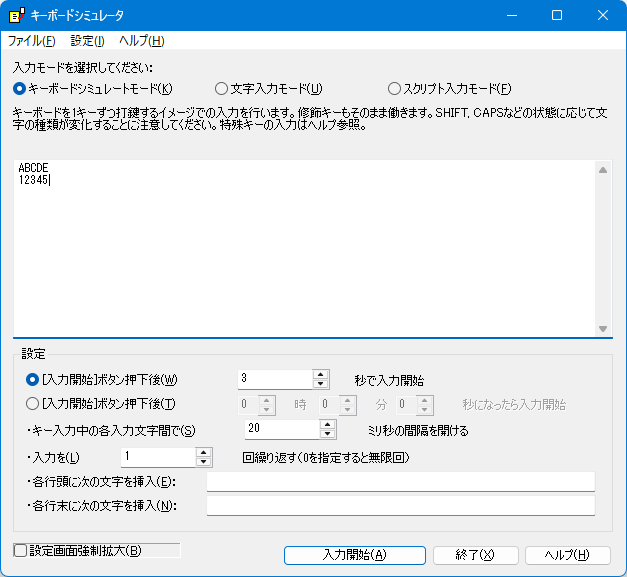
Task: Click the 各行末に次の文字を挿入 input field
Action: (400, 506)
